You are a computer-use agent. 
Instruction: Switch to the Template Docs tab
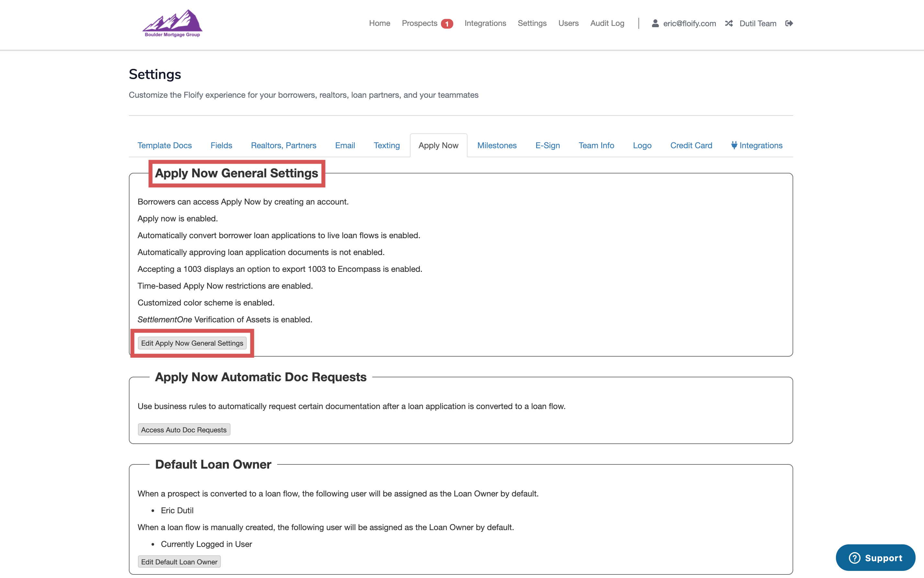[x=164, y=145]
